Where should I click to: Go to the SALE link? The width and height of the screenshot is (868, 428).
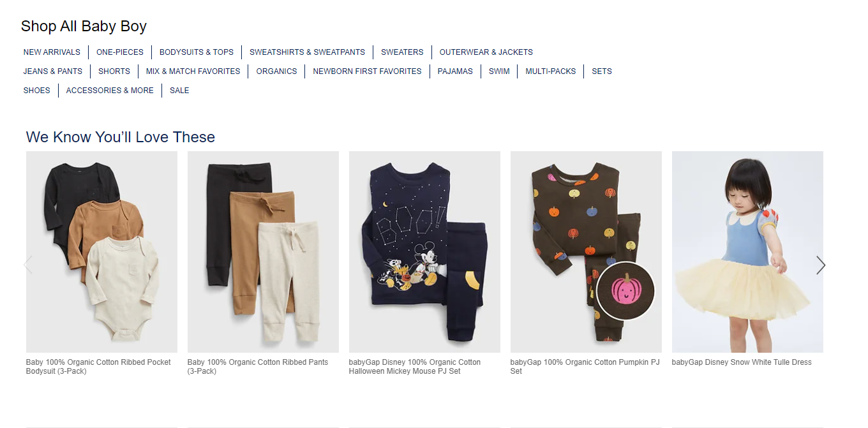click(x=179, y=91)
